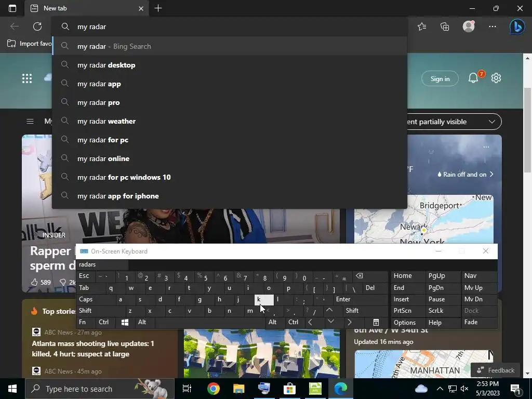
Task: Open Bing chat sidebar icon
Action: (x=517, y=26)
